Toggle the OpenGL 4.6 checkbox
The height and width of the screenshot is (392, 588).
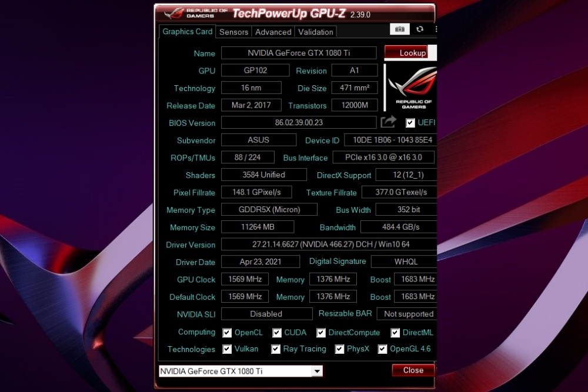382,349
